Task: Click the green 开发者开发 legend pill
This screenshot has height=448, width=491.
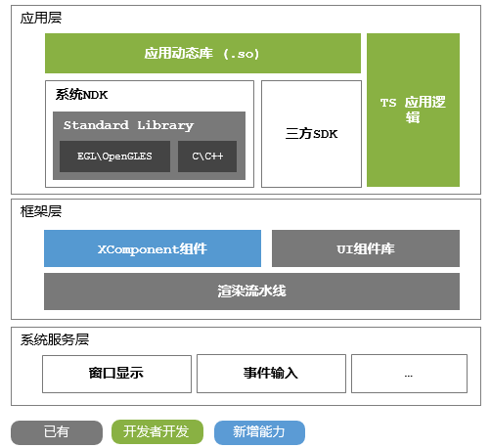Action: (x=157, y=431)
